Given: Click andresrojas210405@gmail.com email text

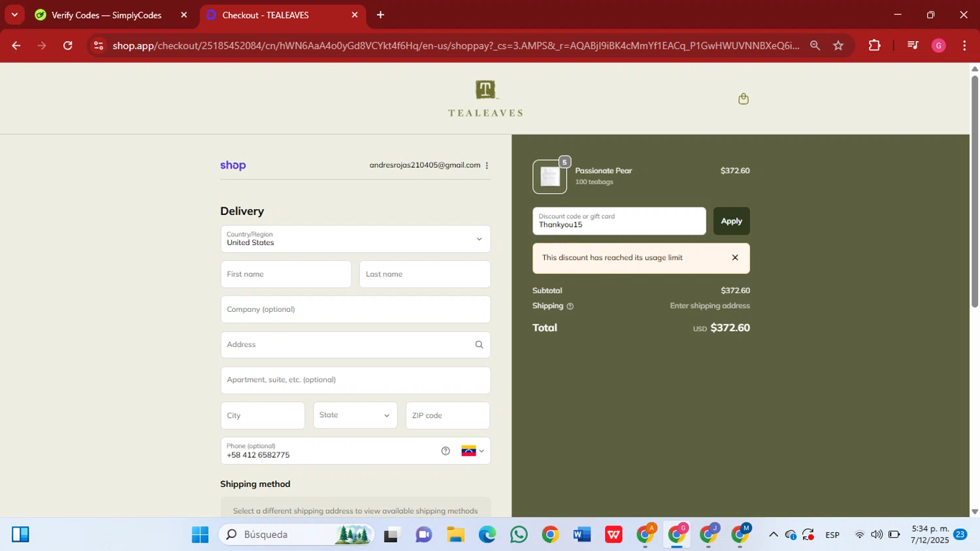Looking at the screenshot, I should coord(425,165).
